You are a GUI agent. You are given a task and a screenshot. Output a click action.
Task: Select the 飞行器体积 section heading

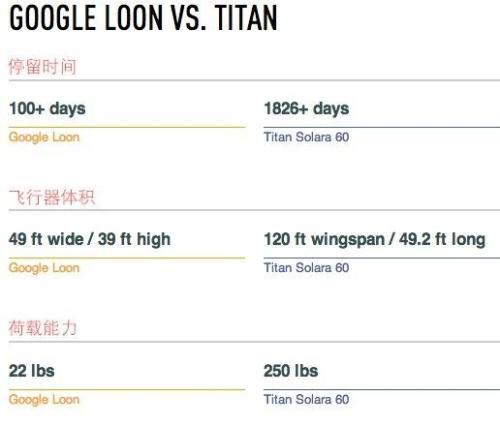point(52,197)
